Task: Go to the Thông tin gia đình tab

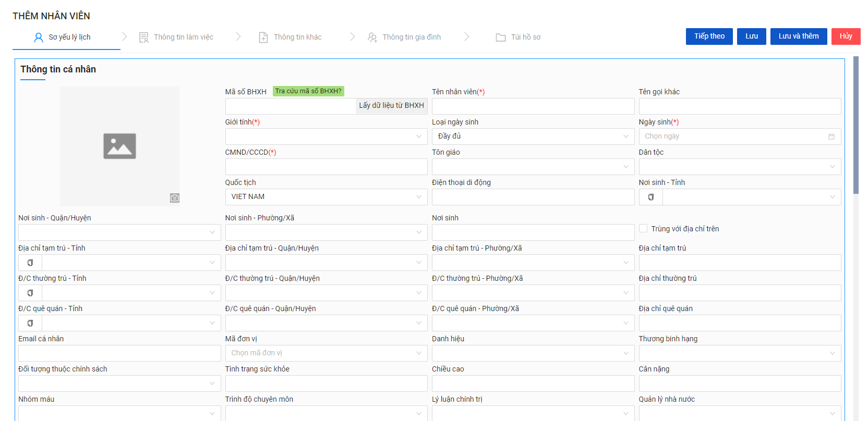Action: (x=404, y=37)
